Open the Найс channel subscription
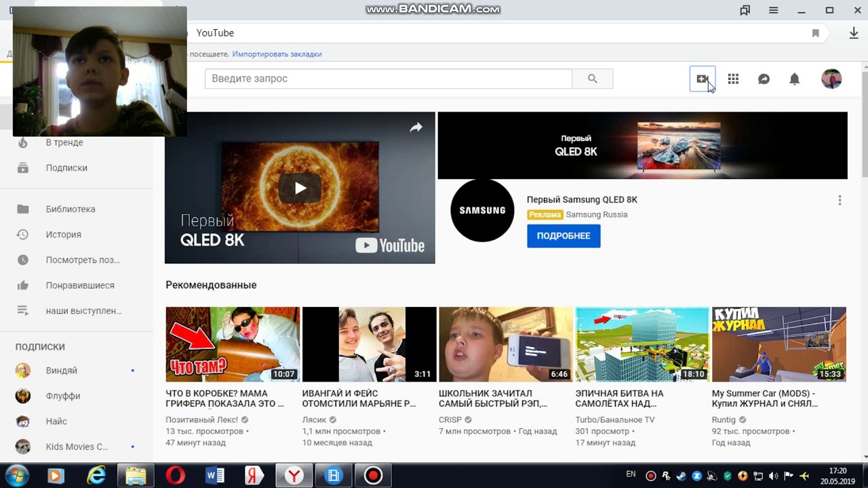 point(56,422)
